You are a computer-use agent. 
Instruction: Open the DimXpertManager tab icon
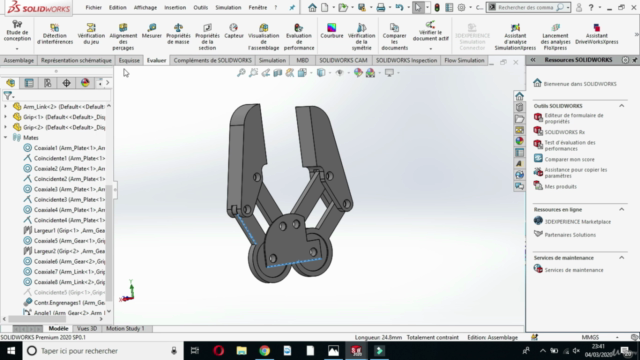click(x=66, y=83)
